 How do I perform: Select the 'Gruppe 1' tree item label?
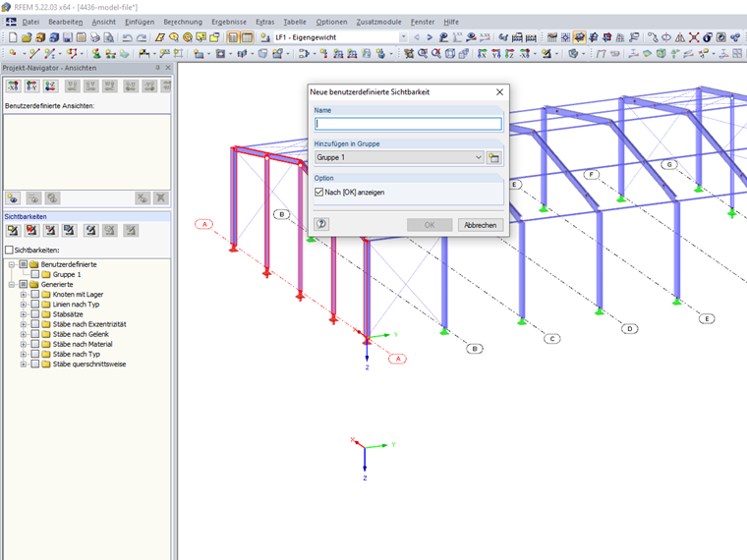(67, 274)
